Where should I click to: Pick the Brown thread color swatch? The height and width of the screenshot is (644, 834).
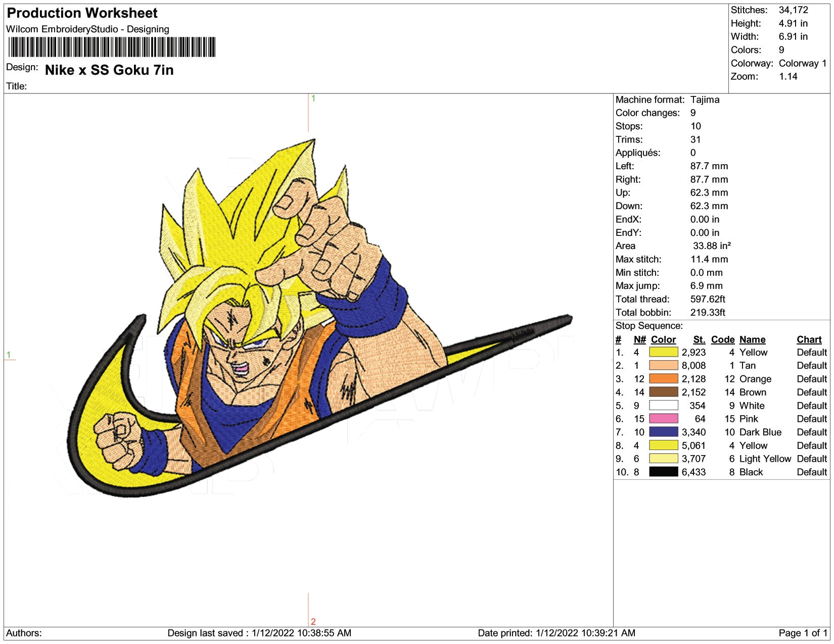point(663,392)
